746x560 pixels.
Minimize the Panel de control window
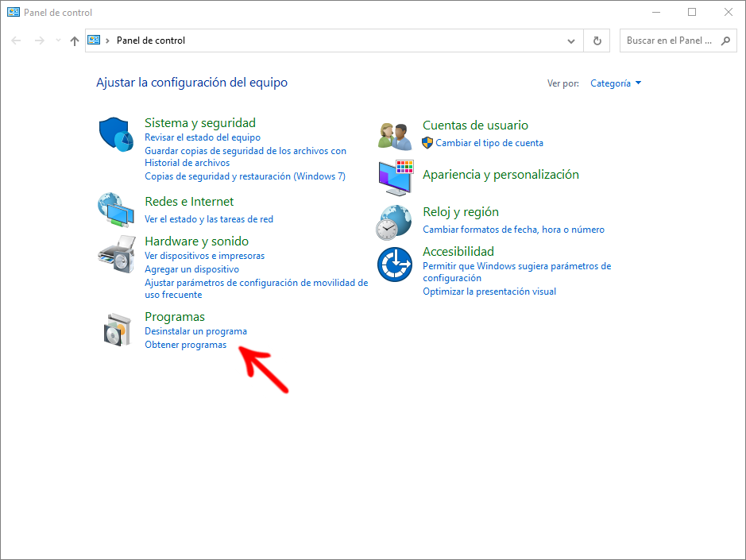(x=656, y=13)
